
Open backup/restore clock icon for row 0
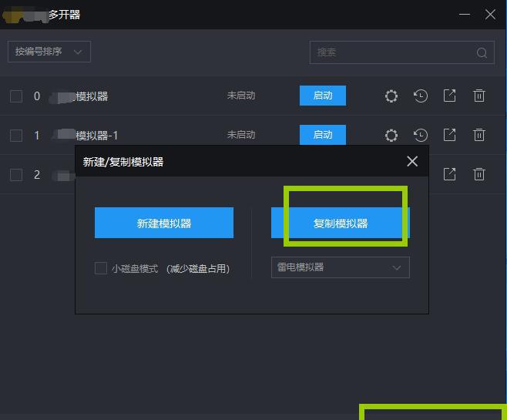point(421,96)
